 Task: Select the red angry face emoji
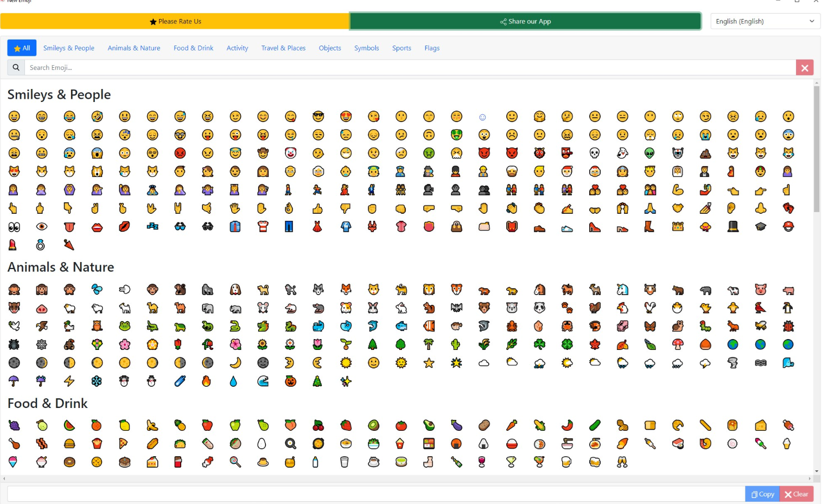point(180,153)
